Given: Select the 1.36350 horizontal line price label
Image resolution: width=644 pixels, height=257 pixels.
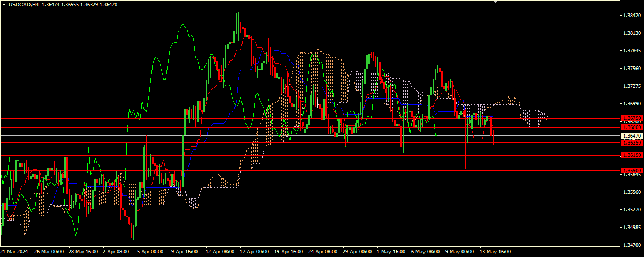Looking at the screenshot, I should click(x=631, y=143).
